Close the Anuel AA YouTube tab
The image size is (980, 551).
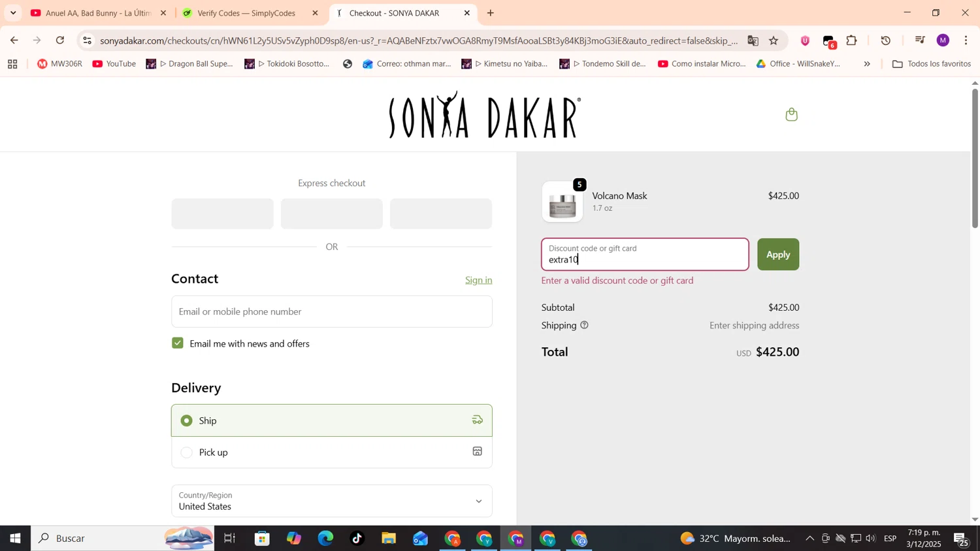163,13
